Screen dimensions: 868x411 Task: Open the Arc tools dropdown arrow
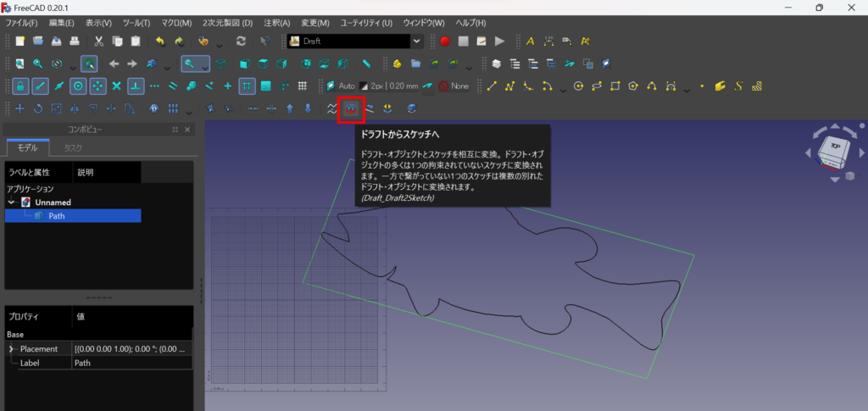point(564,90)
